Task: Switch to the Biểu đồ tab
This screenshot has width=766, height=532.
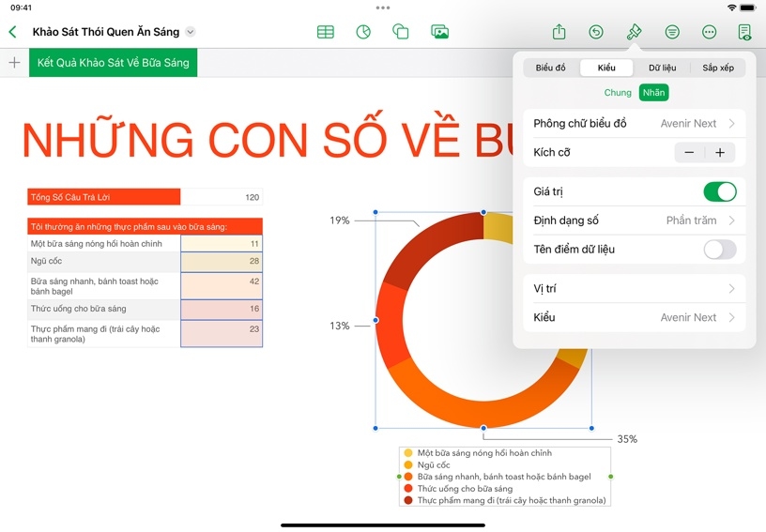Action: click(551, 68)
